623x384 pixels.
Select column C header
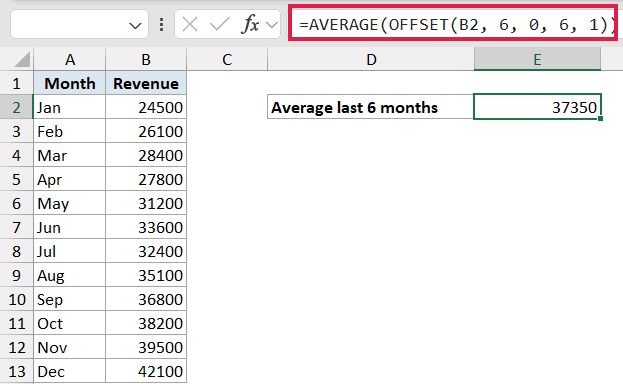227,59
